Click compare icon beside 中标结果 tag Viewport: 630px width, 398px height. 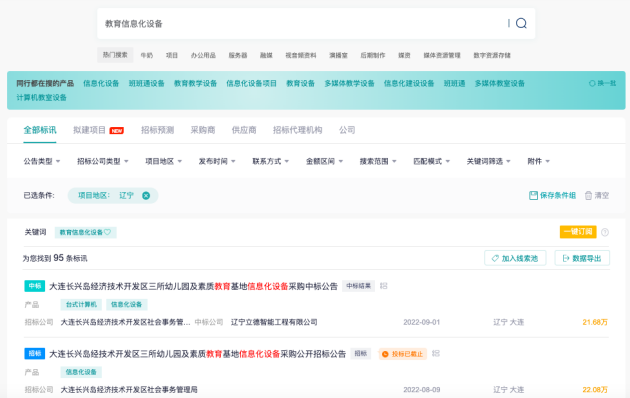[x=384, y=286]
